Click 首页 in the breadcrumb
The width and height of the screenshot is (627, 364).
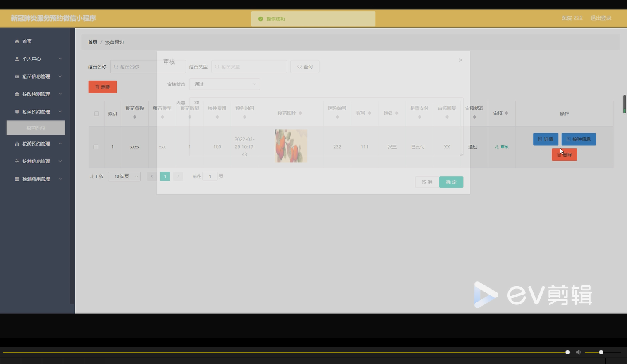pos(93,42)
